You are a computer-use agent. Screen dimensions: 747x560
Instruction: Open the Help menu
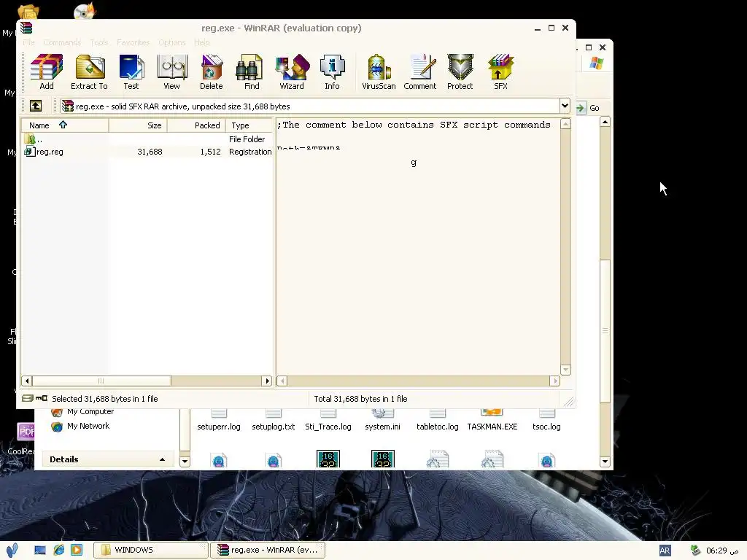click(x=202, y=42)
